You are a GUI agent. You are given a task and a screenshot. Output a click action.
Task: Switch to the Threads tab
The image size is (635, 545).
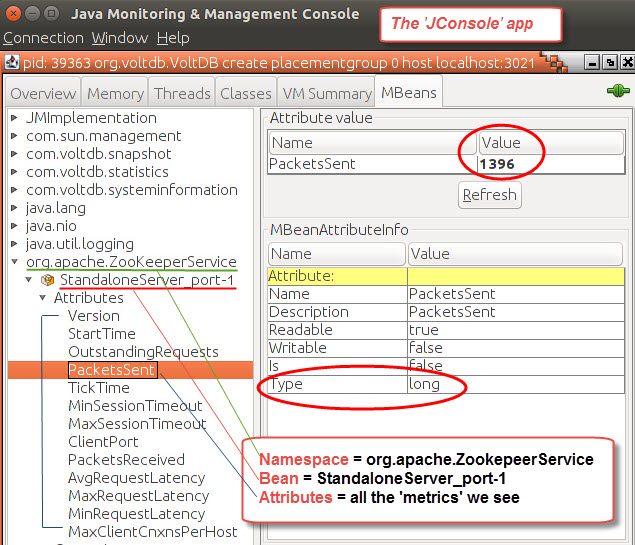click(x=182, y=94)
